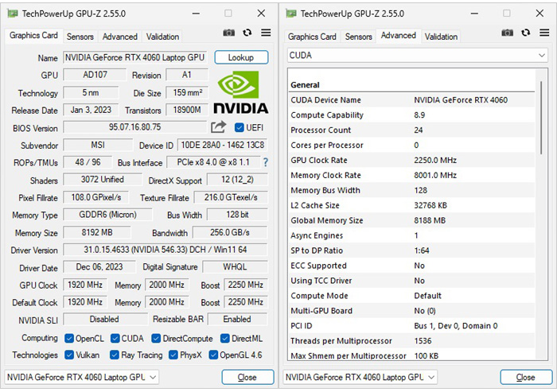Viewport: 557px width, 392px height.
Task: Click Close button in right window
Action: 525,377
